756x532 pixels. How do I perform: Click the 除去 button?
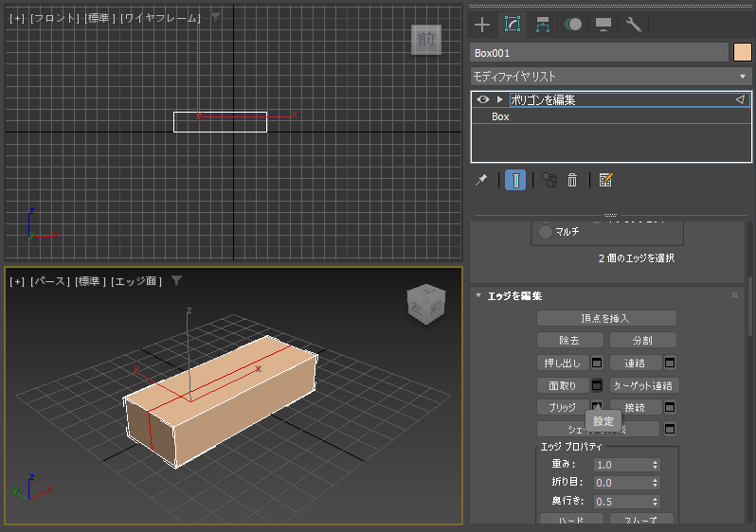(x=569, y=340)
